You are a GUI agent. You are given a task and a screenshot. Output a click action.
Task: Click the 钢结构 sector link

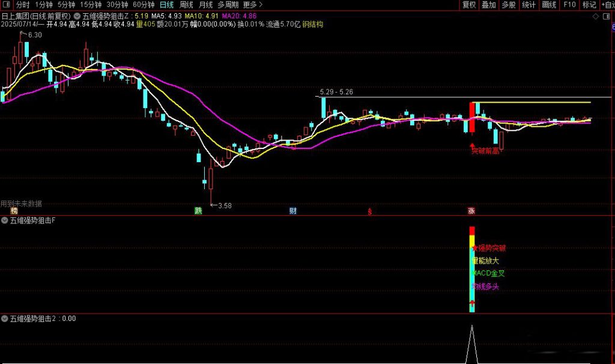pos(311,25)
